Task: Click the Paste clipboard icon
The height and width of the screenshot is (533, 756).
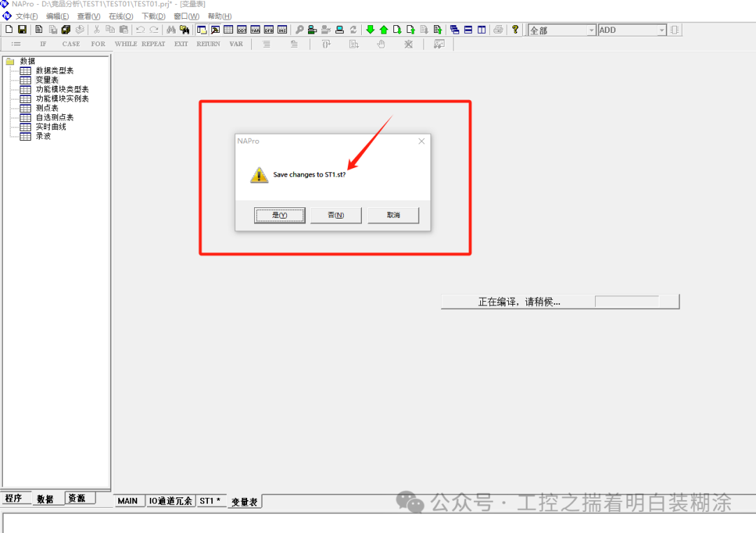Action: (x=124, y=30)
